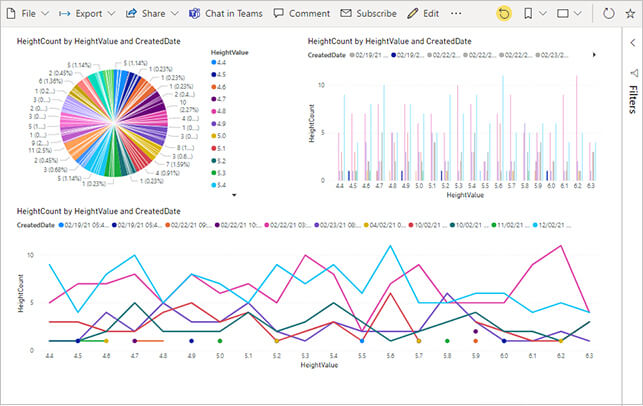Click the Export arrow icon

64,14
